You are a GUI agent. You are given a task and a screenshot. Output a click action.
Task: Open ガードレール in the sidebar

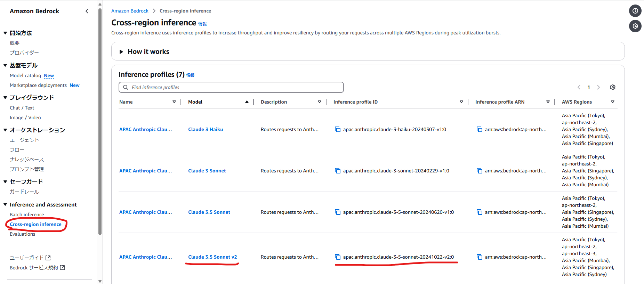[24, 192]
